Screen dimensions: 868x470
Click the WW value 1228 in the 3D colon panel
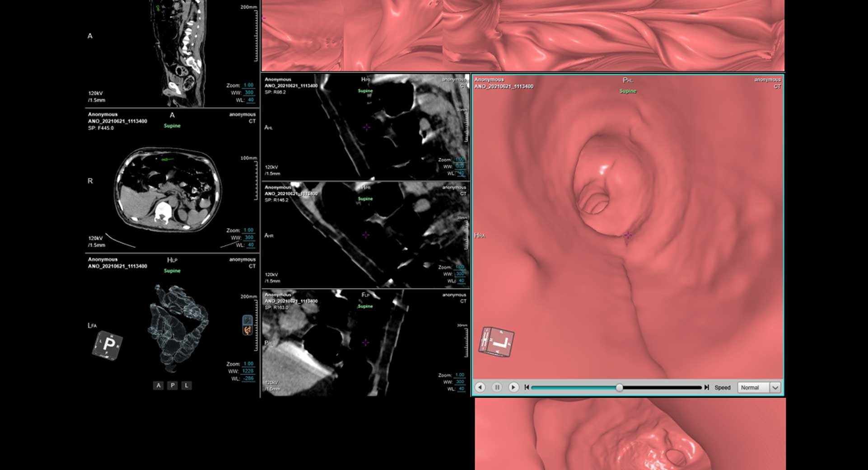[x=248, y=371]
